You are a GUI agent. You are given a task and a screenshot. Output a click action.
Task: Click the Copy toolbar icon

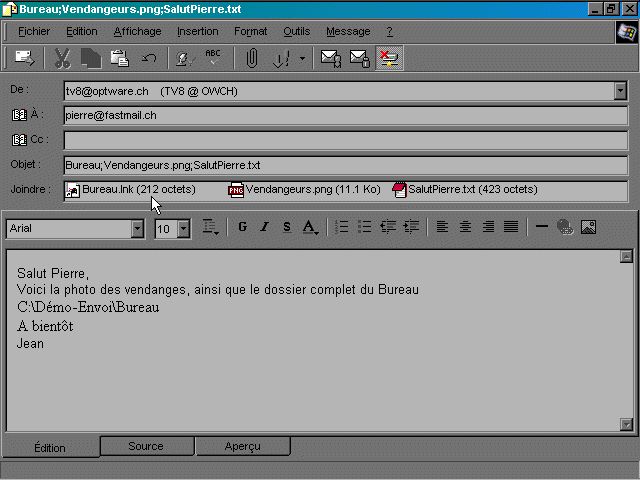tap(91, 58)
